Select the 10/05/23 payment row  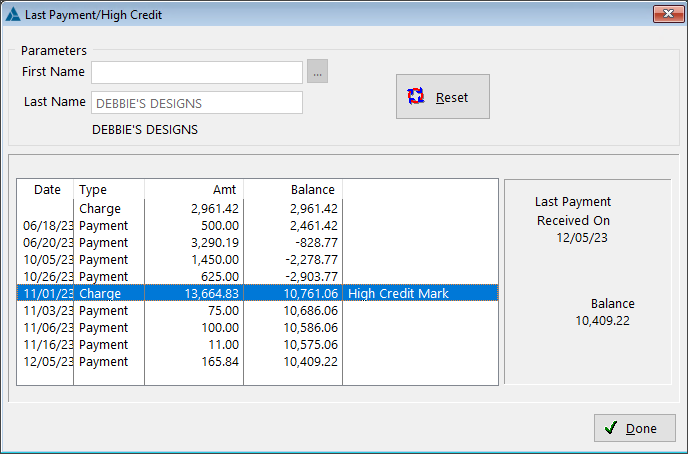[x=257, y=260]
